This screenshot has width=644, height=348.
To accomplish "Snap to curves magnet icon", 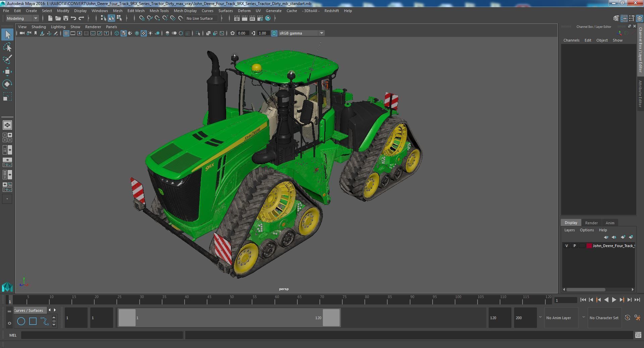I will pyautogui.click(x=149, y=18).
